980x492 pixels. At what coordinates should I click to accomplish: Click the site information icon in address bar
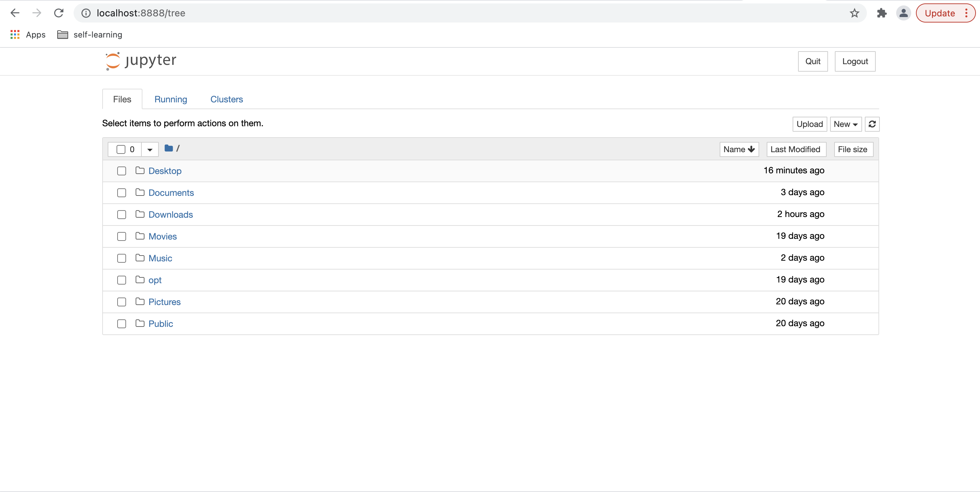(x=86, y=13)
